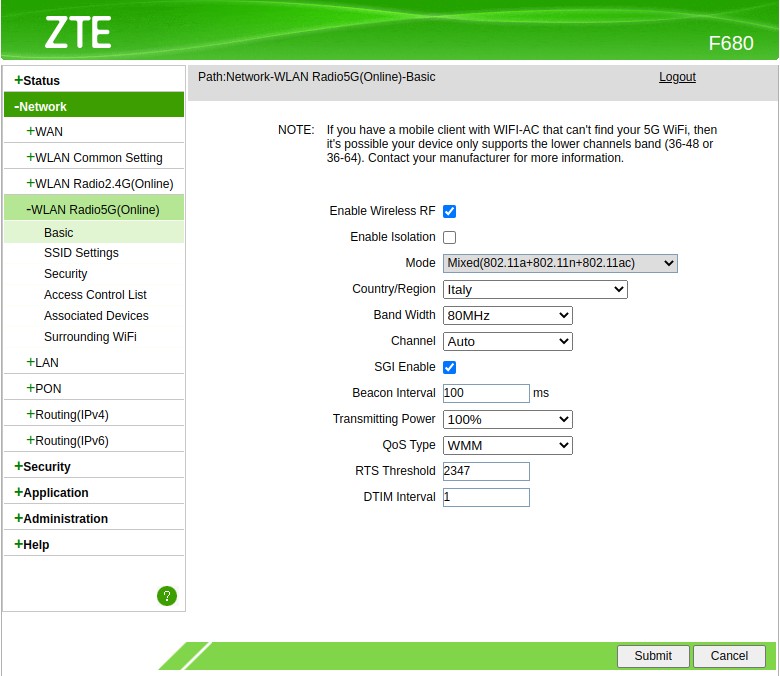
Task: Collapse WLAN Radio5G(Online) submenu
Action: (x=93, y=209)
